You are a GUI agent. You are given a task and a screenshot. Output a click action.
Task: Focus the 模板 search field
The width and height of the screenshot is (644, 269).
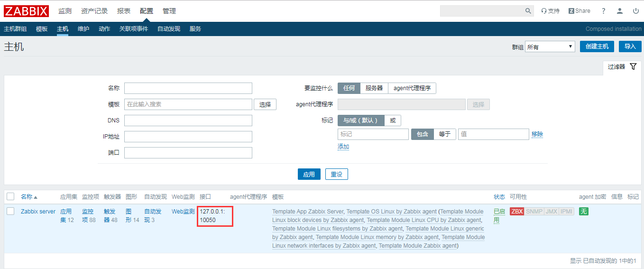[188, 104]
